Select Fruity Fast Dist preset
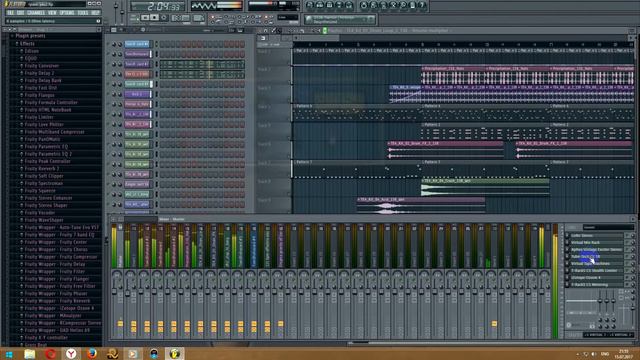The image size is (640, 360). tap(41, 88)
